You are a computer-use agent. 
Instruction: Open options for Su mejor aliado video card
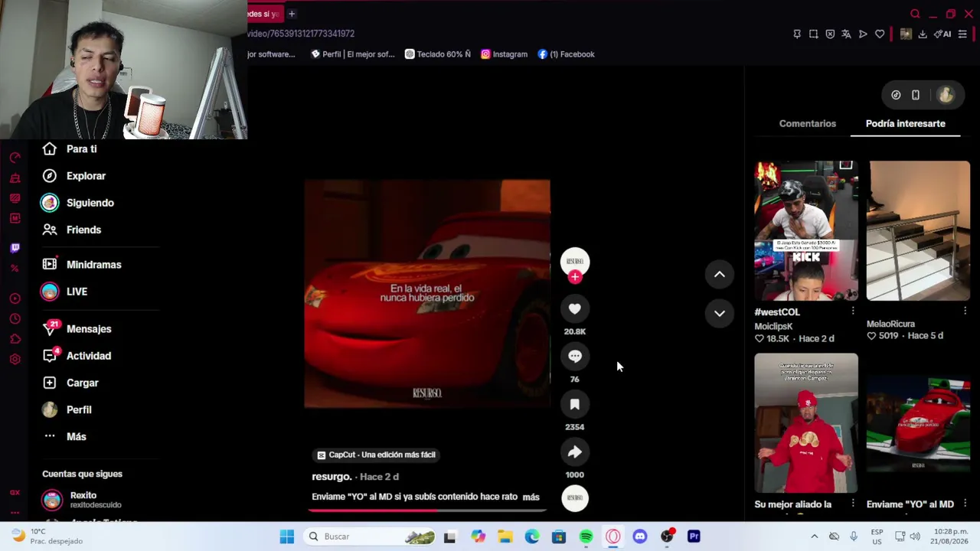pos(853,503)
